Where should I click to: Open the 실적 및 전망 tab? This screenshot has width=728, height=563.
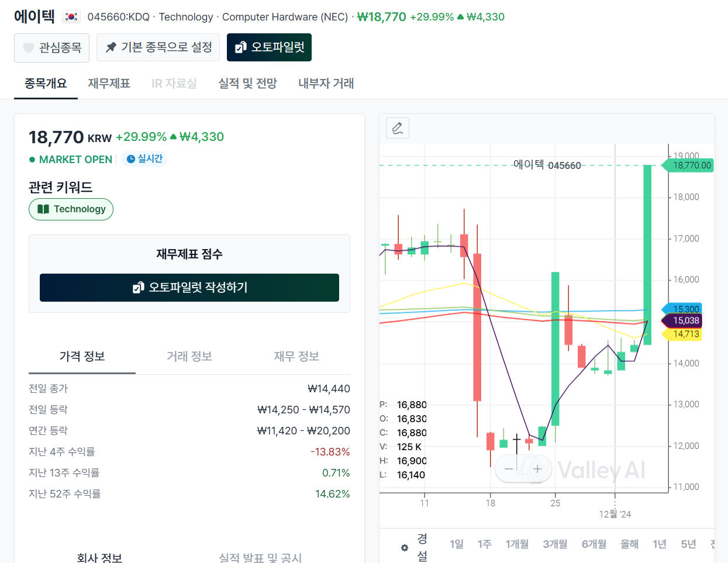click(247, 84)
